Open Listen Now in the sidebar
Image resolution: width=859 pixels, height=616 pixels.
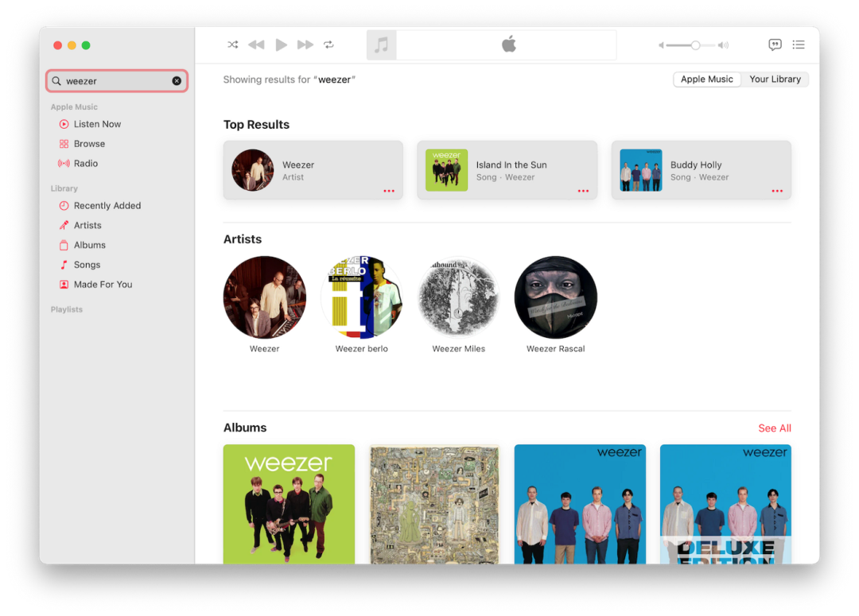pos(97,124)
